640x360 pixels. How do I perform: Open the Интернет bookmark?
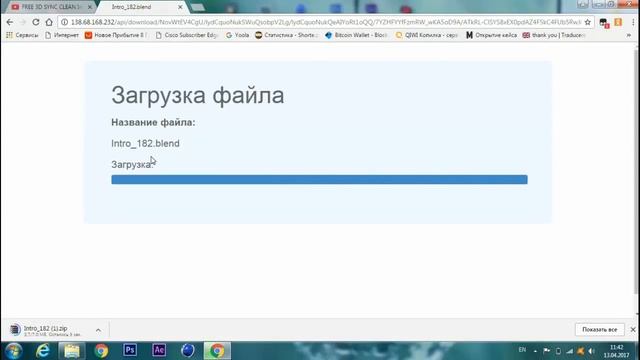coord(62,35)
